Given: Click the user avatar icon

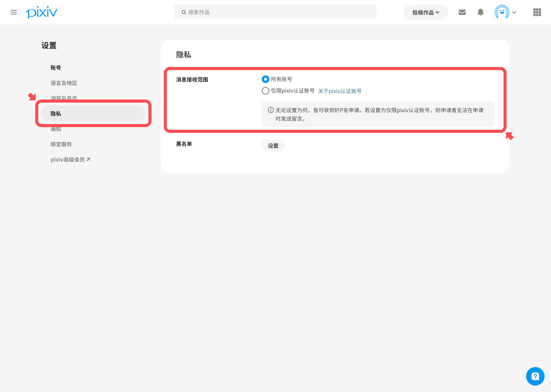Looking at the screenshot, I should (x=502, y=12).
